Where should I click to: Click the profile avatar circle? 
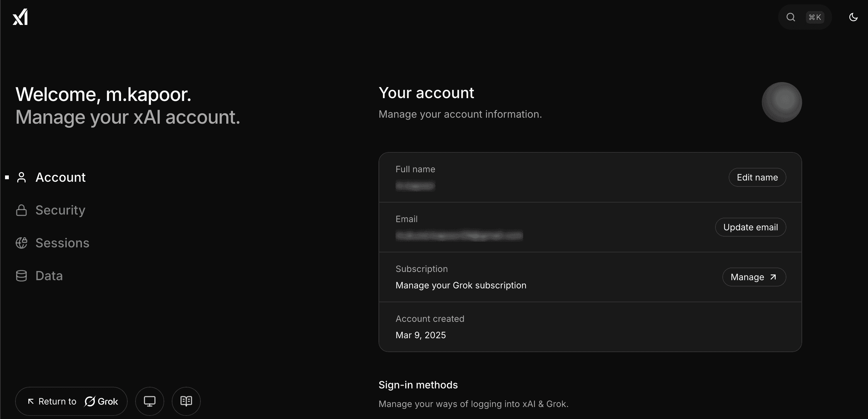pyautogui.click(x=782, y=102)
